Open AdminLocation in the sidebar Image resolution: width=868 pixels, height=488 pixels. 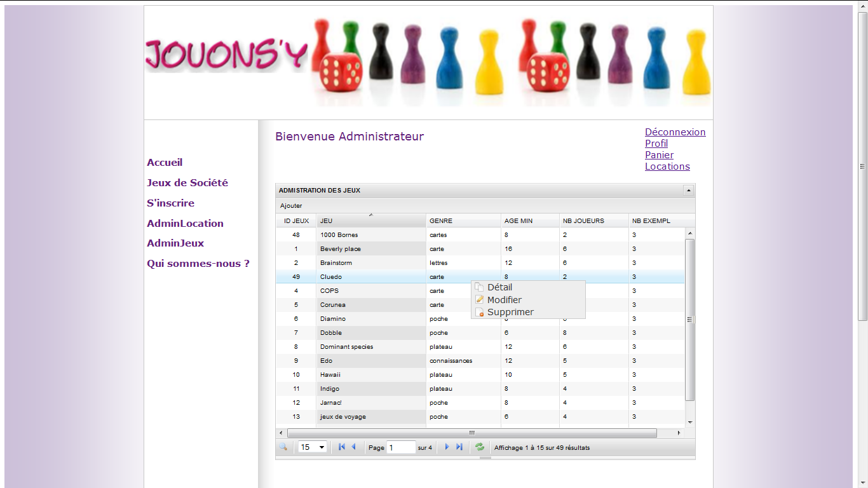(x=185, y=224)
